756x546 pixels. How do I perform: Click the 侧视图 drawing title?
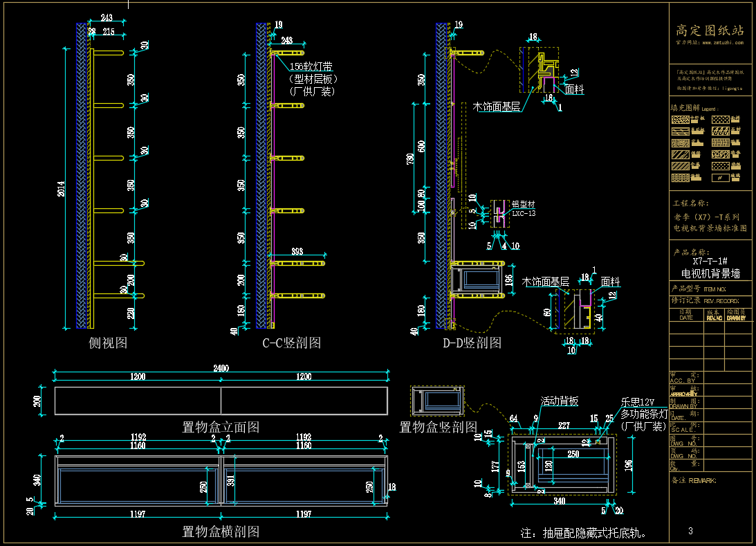coord(108,343)
